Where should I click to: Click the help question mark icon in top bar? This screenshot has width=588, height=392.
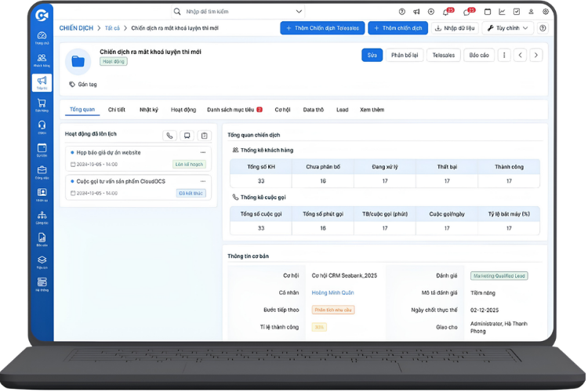402,12
